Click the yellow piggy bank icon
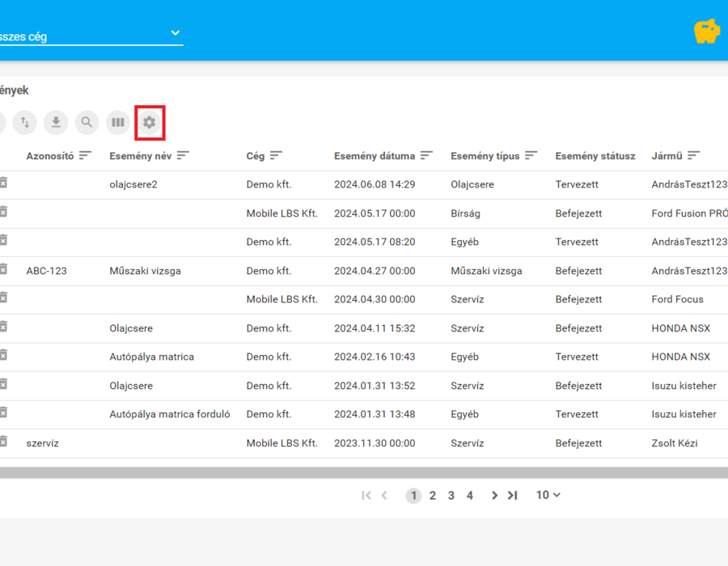Viewport: 728px width, 566px height. [707, 32]
